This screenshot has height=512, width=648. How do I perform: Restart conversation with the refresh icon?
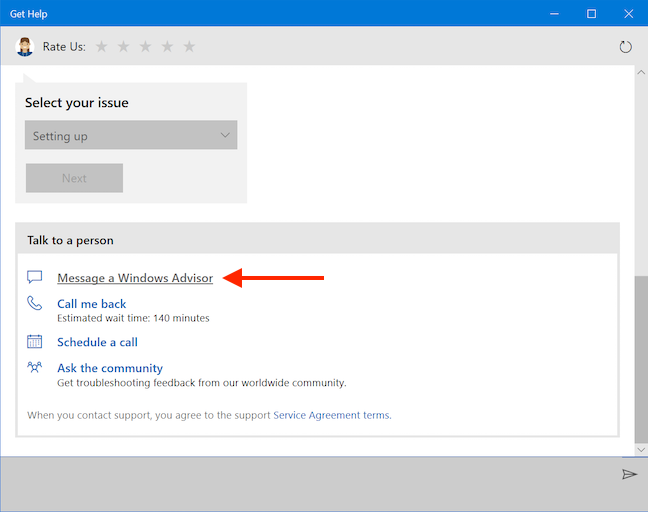[625, 47]
